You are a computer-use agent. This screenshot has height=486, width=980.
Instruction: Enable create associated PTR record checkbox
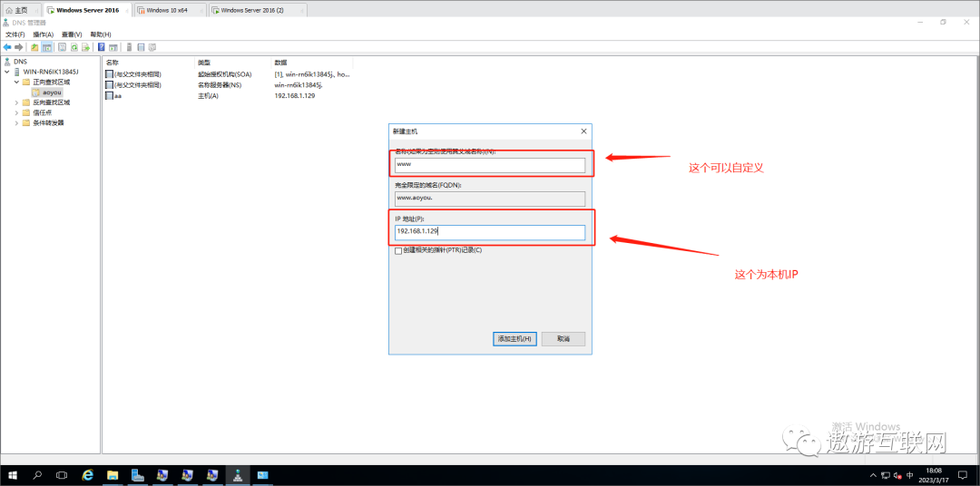coord(398,250)
